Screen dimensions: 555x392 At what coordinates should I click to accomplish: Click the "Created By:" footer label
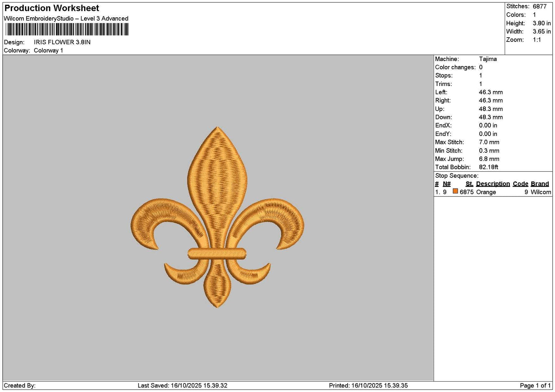point(20,386)
